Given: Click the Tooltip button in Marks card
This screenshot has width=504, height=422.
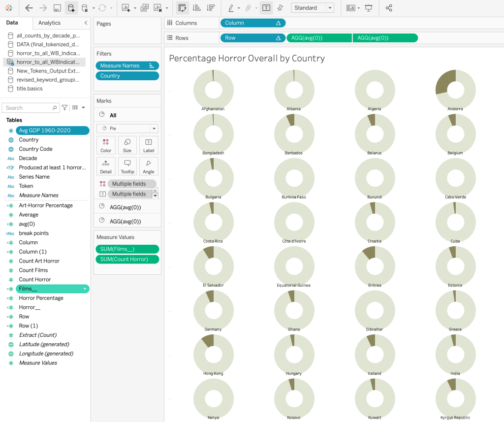Looking at the screenshot, I should 127,166.
